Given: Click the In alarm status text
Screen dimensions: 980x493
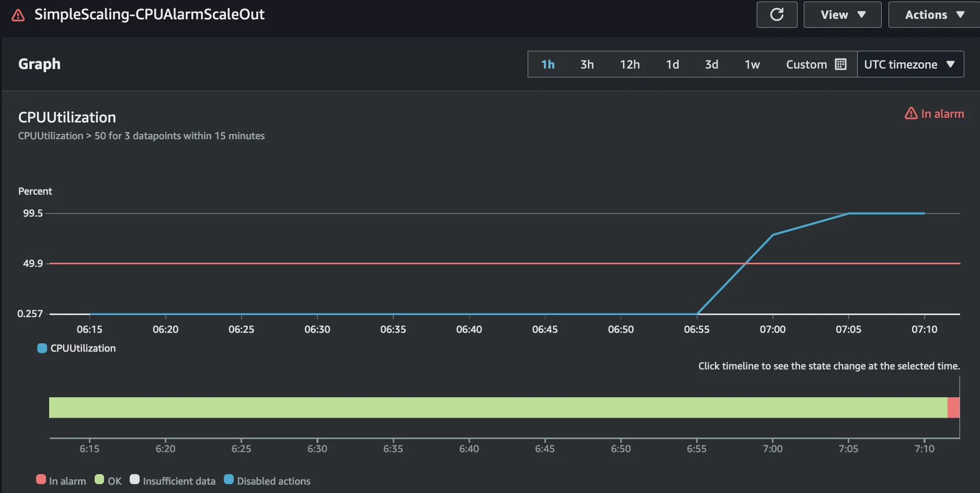Looking at the screenshot, I should (x=942, y=114).
